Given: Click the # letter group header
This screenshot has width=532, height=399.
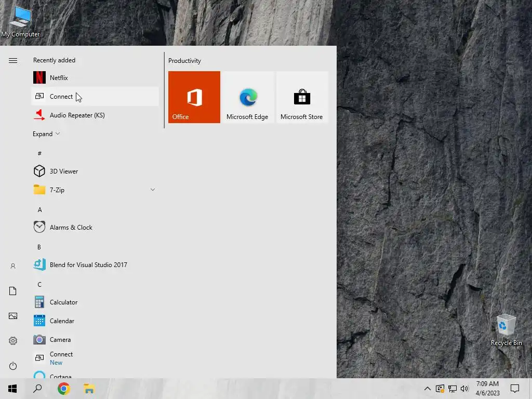Looking at the screenshot, I should click(39, 153).
